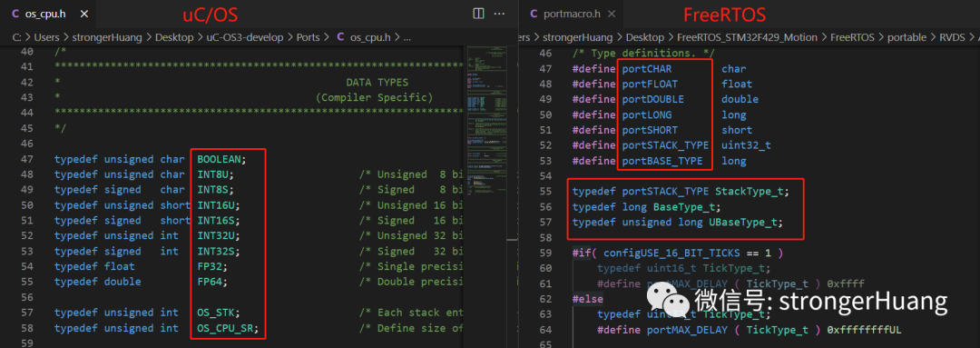The height and width of the screenshot is (348, 980).
Task: Open the portable breadcrumb folder
Action: (906, 37)
